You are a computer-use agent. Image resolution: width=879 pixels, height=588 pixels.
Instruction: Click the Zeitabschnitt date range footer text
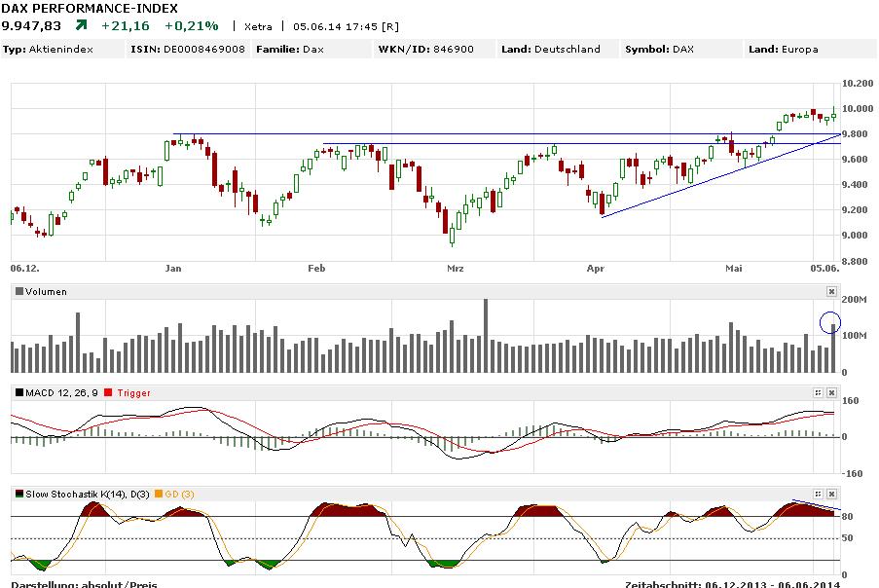point(732,584)
